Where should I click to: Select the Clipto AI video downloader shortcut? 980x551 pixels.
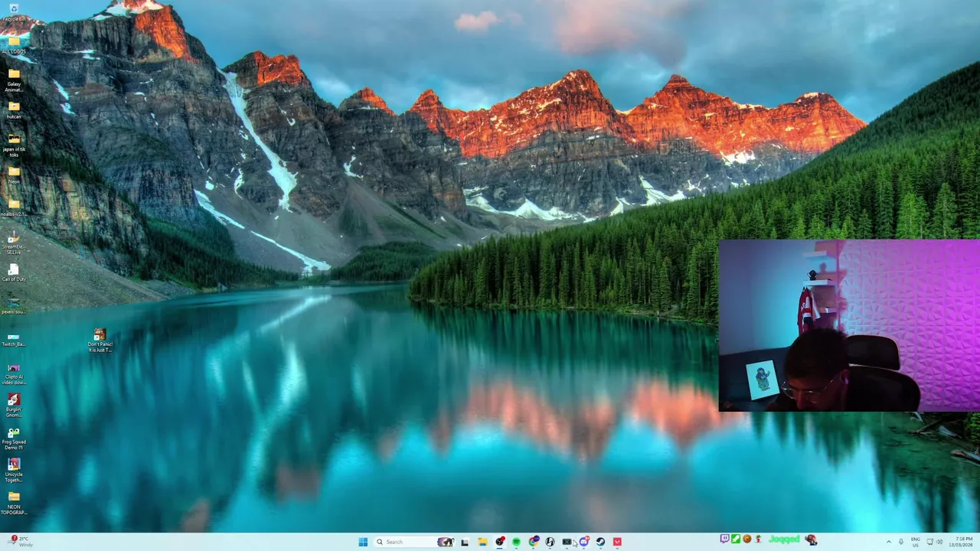(x=13, y=373)
